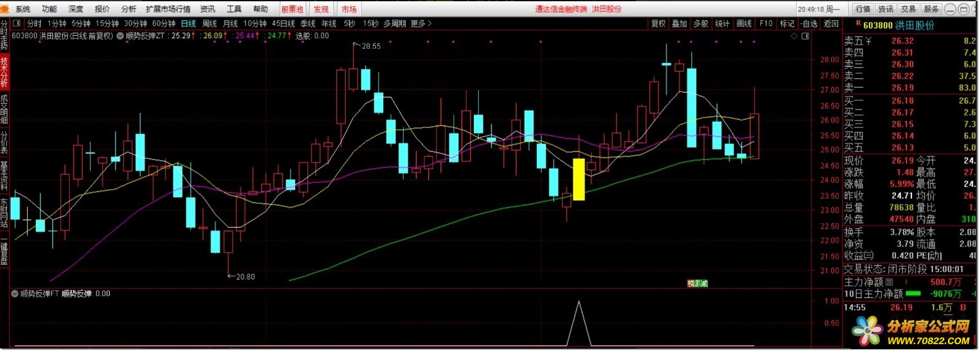Click the 统计 toolbar button

click(x=723, y=23)
